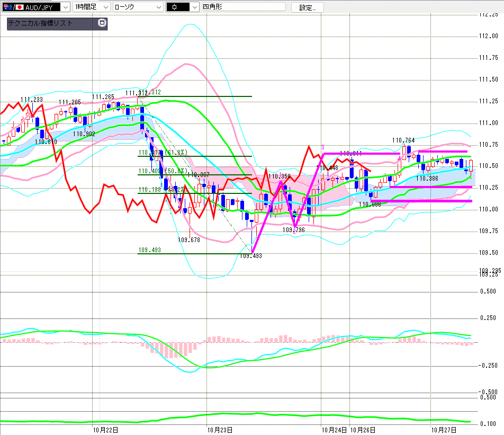Click the 10月24日 date label
Image resolution: width=504 pixels, height=435 pixels.
click(334, 430)
